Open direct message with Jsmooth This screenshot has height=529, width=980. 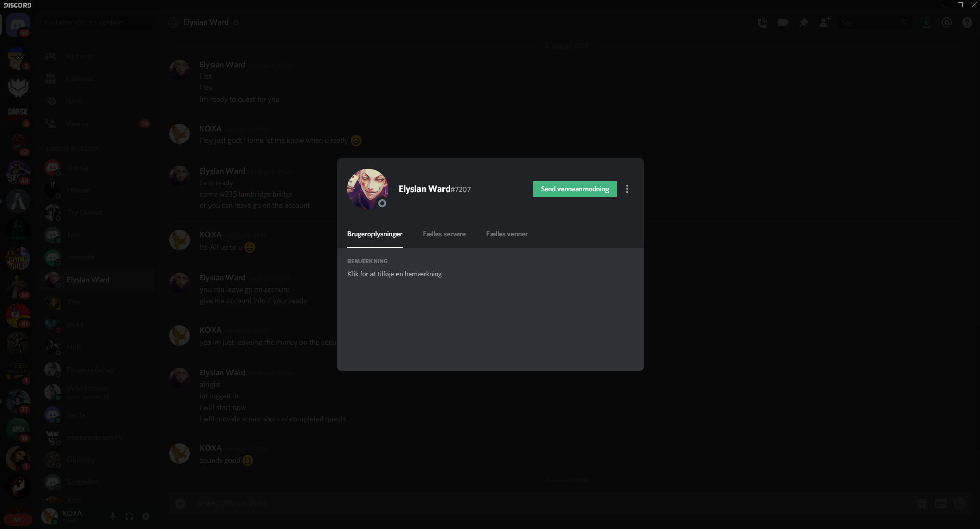tap(97, 257)
